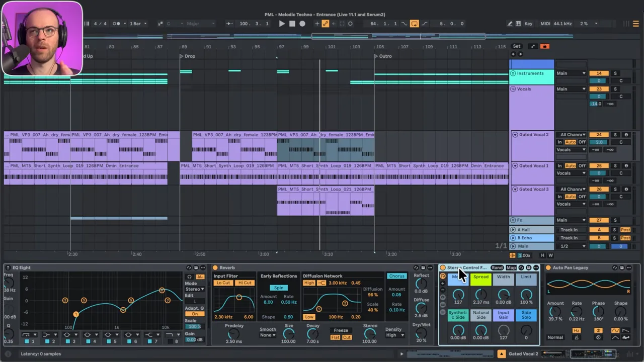Click the Stop button in transport
This screenshot has width=644, height=362.
tap(292, 24)
